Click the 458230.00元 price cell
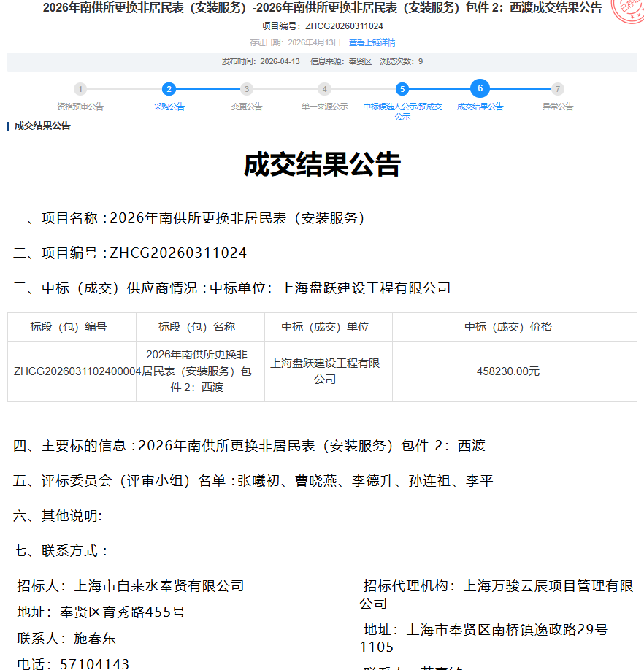 point(508,371)
